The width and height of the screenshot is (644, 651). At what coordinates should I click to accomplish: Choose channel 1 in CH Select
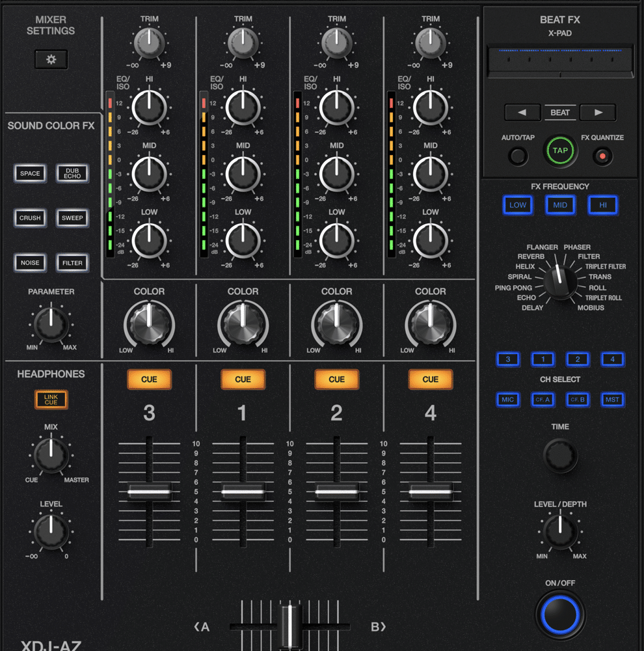click(x=543, y=359)
